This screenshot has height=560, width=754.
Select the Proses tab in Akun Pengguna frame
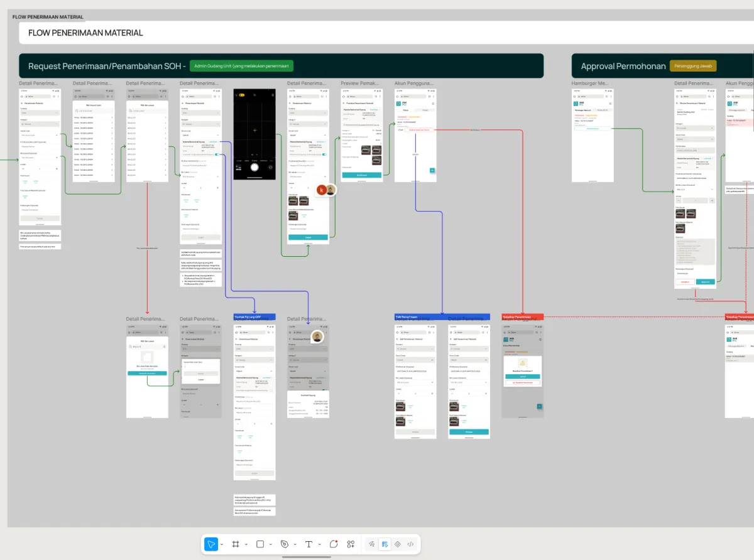tap(425, 110)
